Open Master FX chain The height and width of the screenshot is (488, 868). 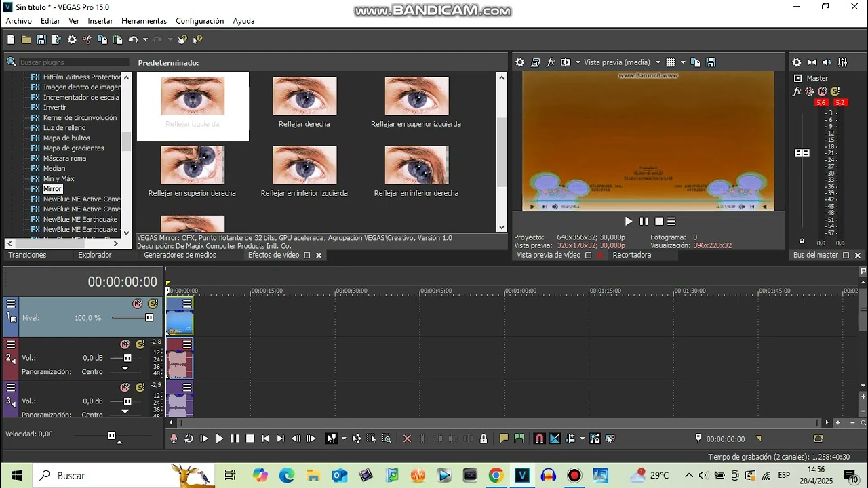797,91
